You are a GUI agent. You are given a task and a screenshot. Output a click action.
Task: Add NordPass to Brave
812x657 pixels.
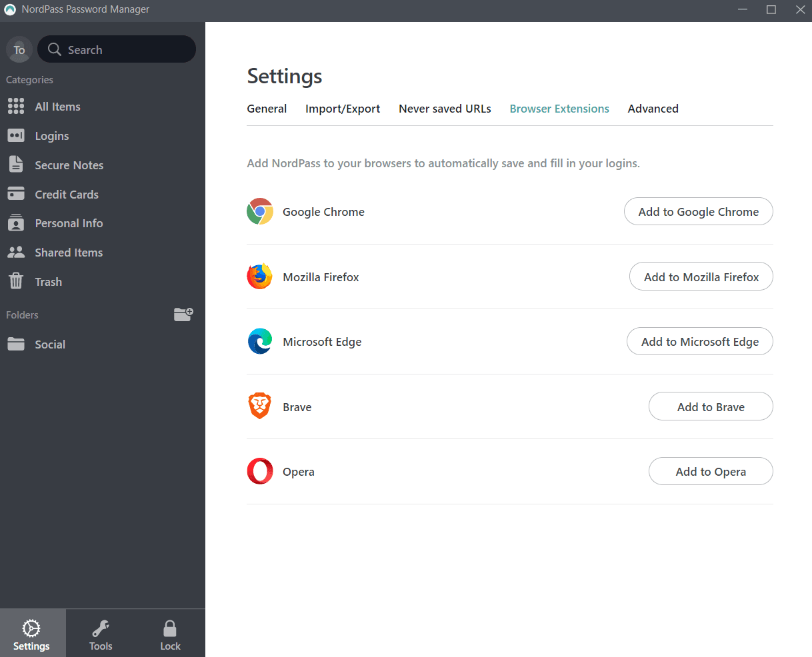tap(711, 406)
